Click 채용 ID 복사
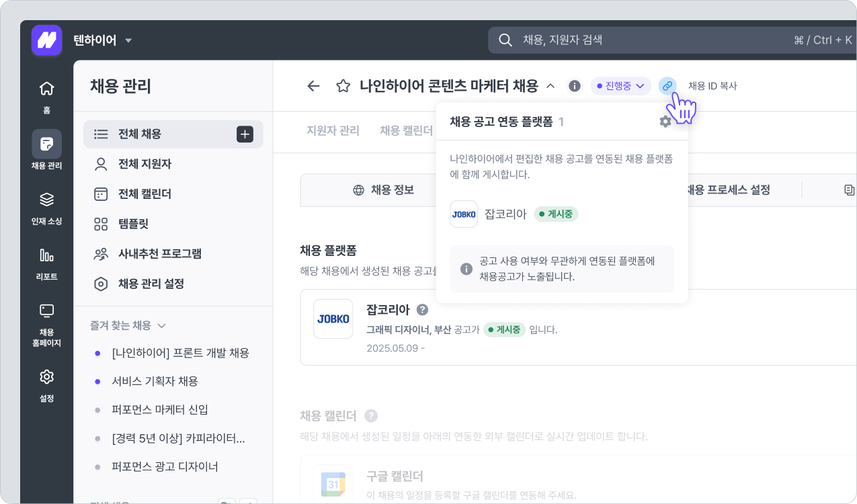 (712, 86)
